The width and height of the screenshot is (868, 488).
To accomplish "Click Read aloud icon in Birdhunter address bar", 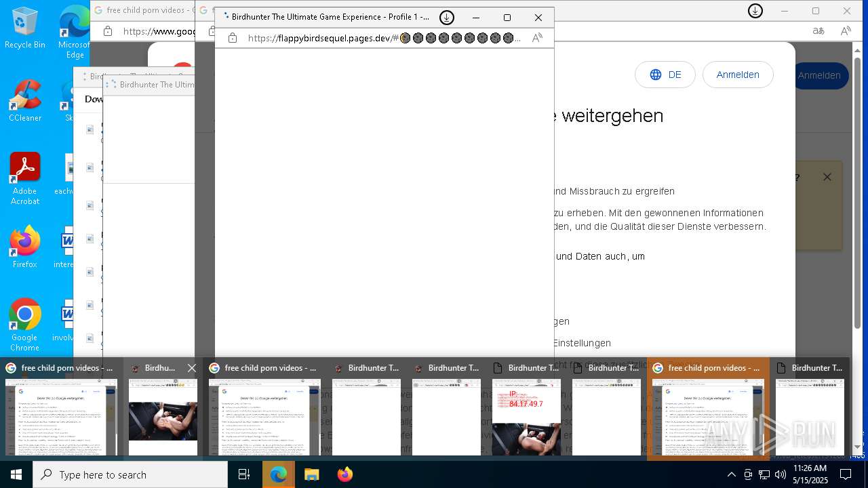I will coord(537,39).
